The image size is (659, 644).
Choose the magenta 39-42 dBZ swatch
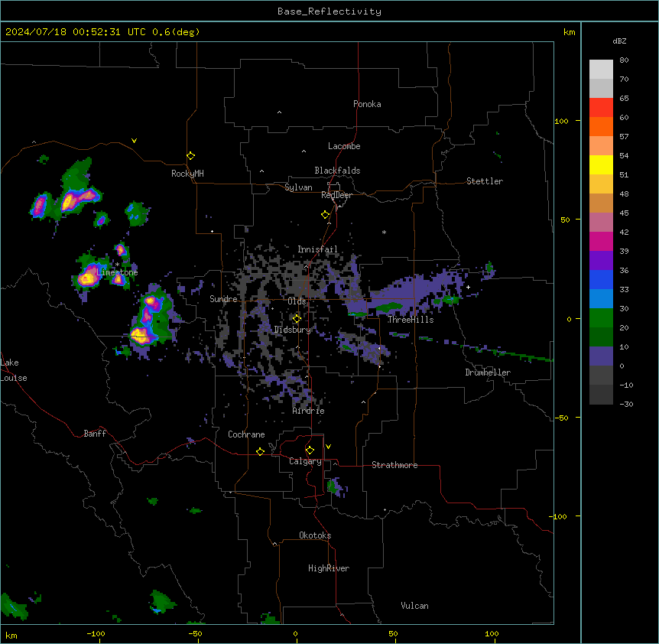point(601,241)
